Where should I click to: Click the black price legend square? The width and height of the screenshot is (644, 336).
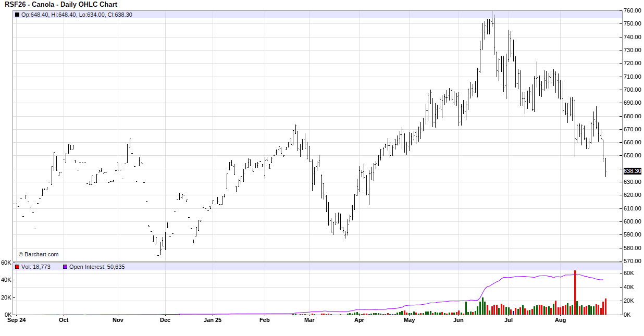17,15
